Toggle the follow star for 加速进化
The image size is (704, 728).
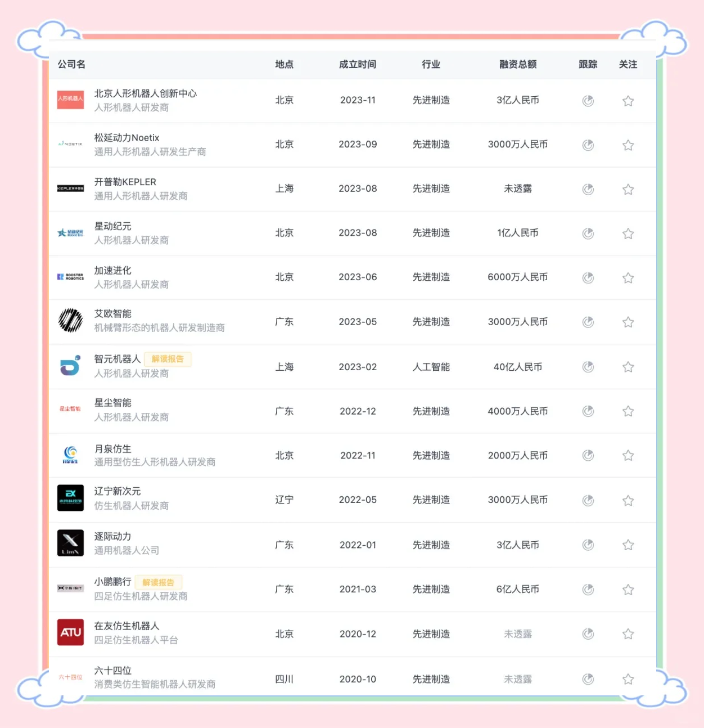coord(628,278)
